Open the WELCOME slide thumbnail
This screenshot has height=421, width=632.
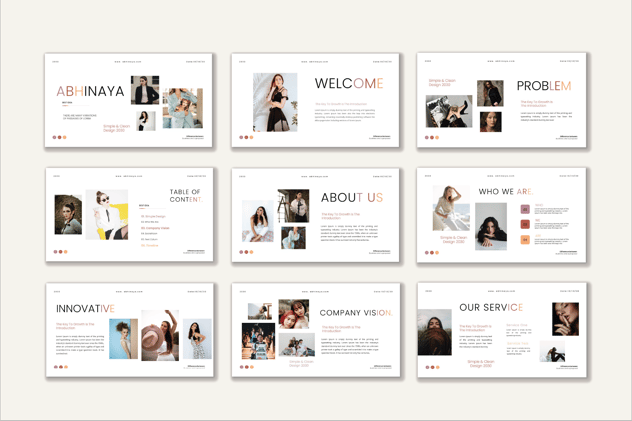click(x=315, y=100)
